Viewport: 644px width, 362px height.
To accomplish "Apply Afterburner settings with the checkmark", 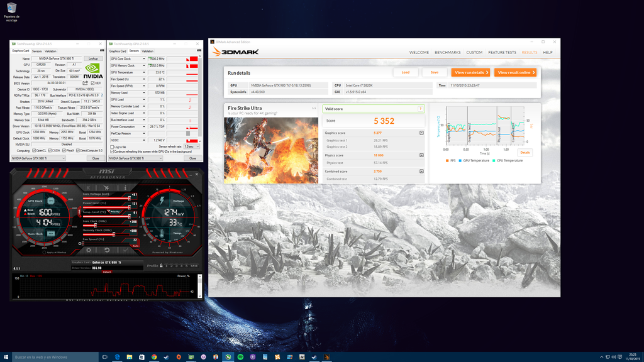I will tap(126, 250).
